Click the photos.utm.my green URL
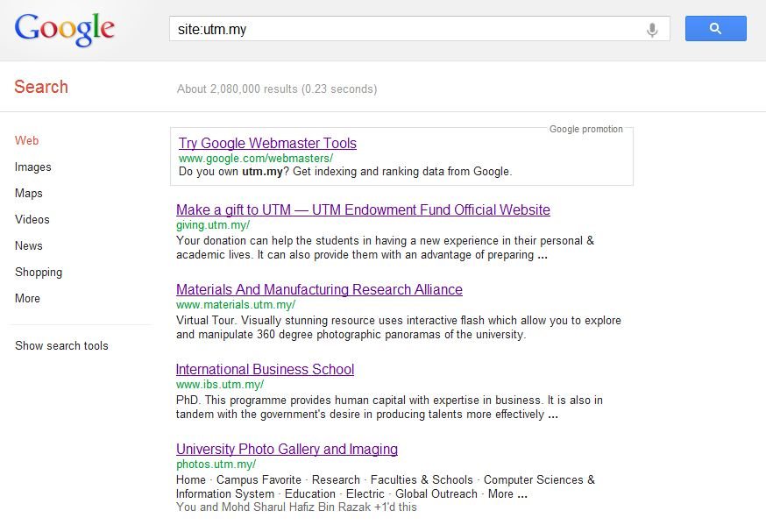Viewport: 766px width, 532px height. click(x=216, y=465)
